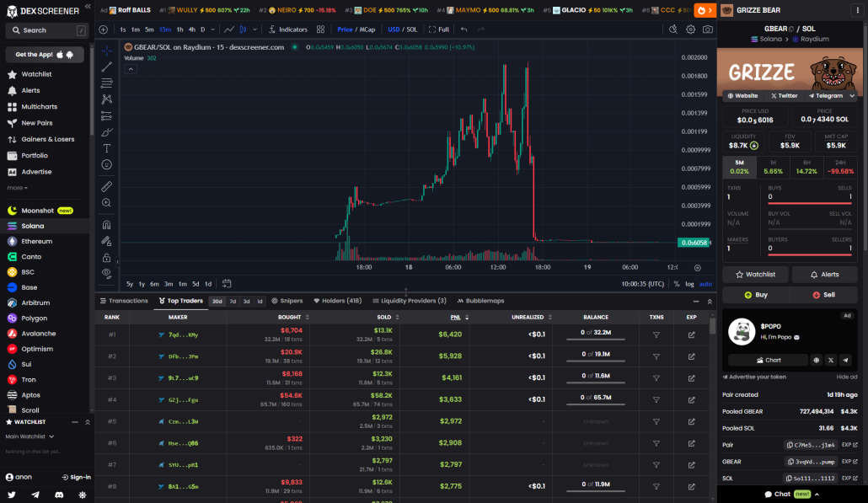Switch the chart to MCap display
868x503 pixels.
pyautogui.click(x=367, y=29)
